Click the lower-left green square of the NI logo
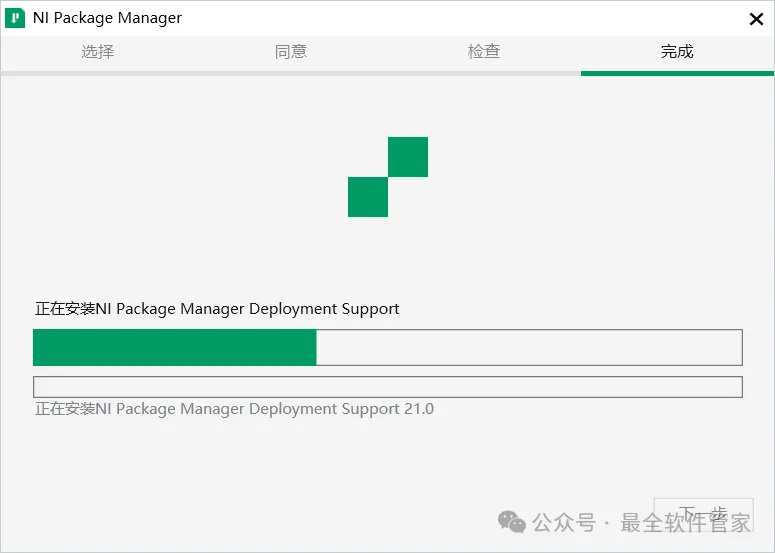 click(368, 197)
